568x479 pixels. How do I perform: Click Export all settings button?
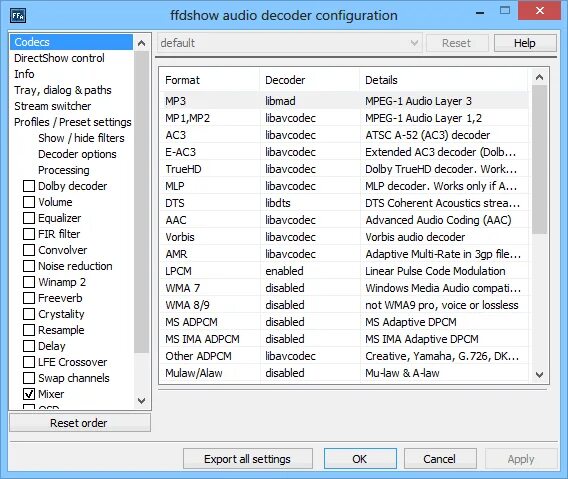click(x=248, y=459)
